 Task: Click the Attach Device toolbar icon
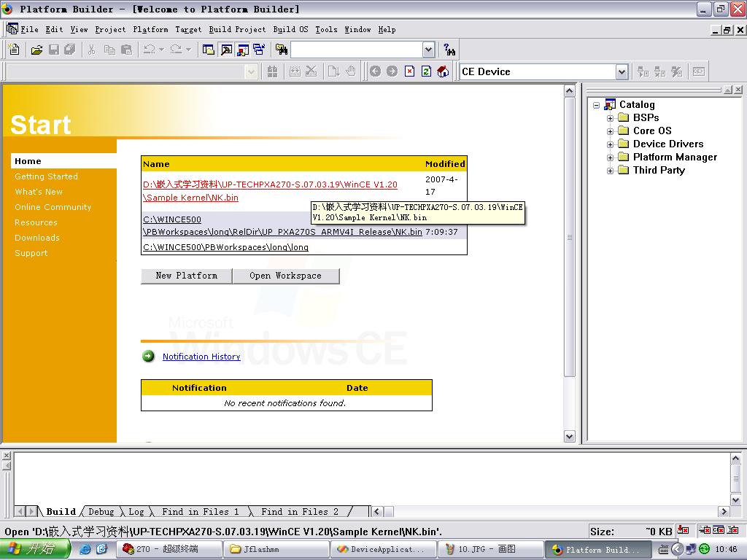click(x=643, y=72)
